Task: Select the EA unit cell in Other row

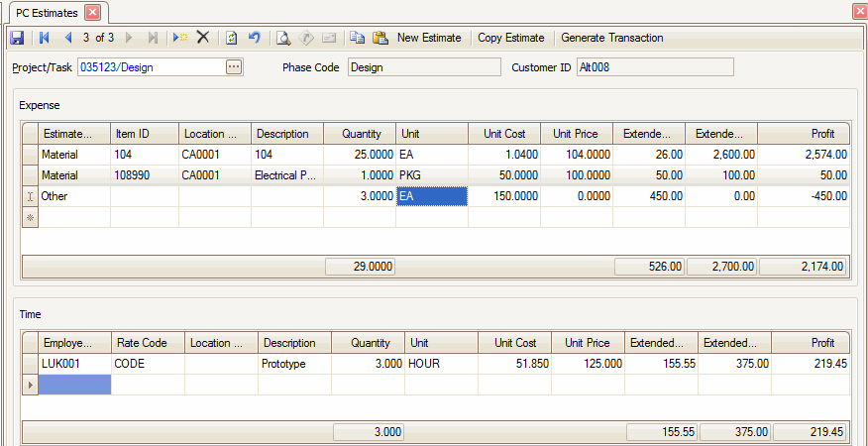Action: pyautogui.click(x=432, y=196)
